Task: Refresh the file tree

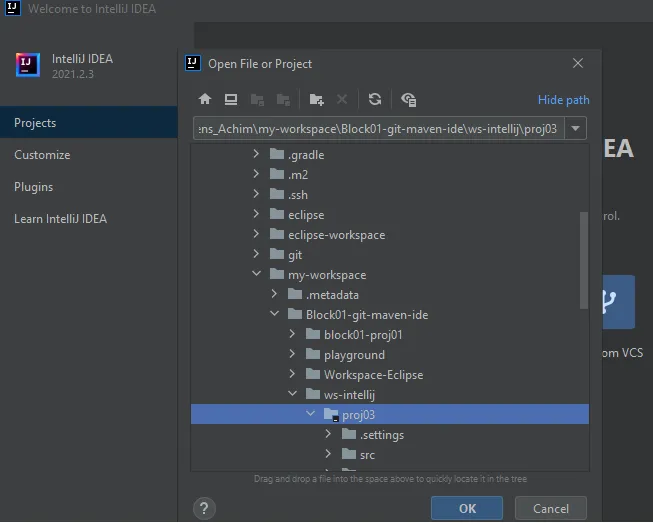Action: 375,99
